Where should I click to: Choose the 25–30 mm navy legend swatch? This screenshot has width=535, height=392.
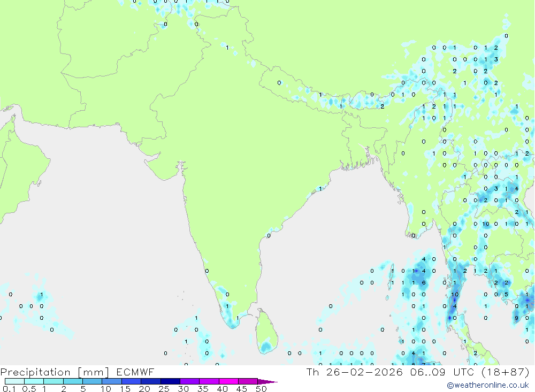click(x=170, y=381)
